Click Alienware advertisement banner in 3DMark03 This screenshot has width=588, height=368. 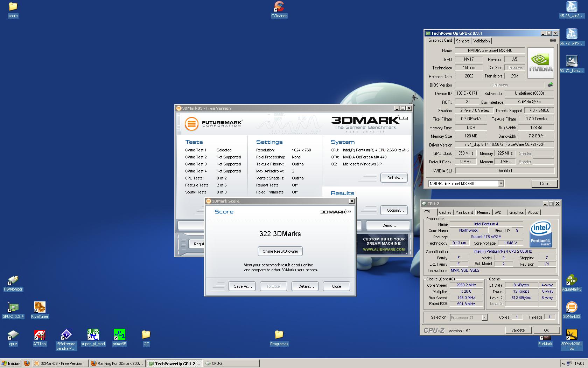click(x=382, y=244)
